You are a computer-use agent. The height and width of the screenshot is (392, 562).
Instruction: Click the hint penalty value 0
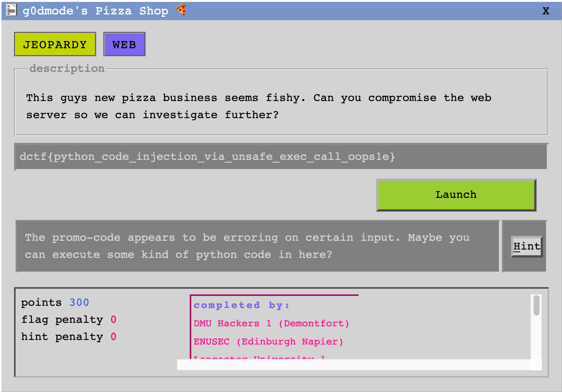113,337
